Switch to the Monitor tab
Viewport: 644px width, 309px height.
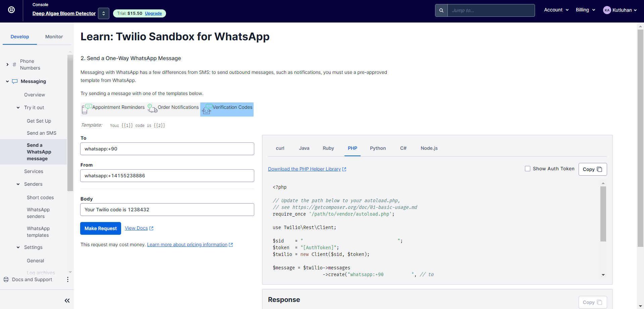54,36
